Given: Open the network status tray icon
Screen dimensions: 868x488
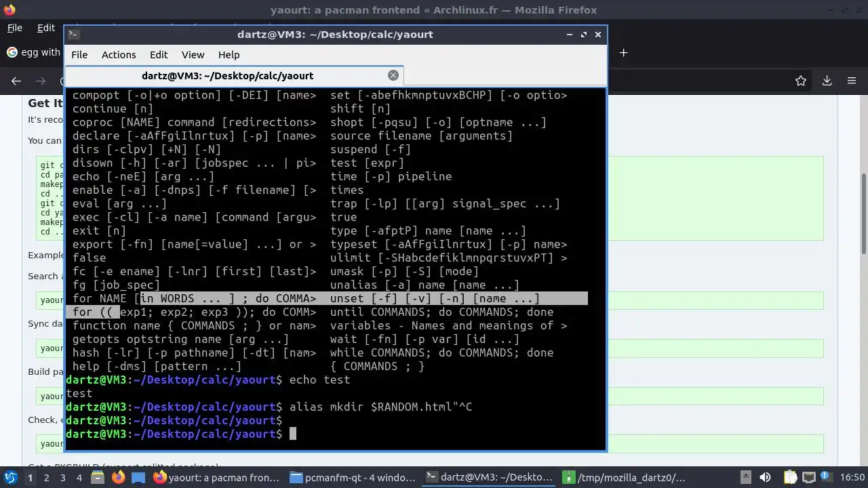Looking at the screenshot, I should click(809, 478).
